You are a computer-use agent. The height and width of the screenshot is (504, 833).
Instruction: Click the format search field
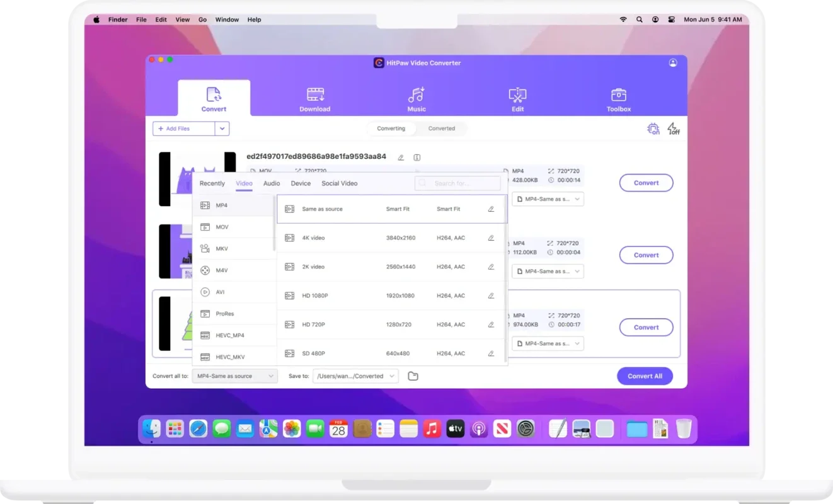[x=457, y=183]
